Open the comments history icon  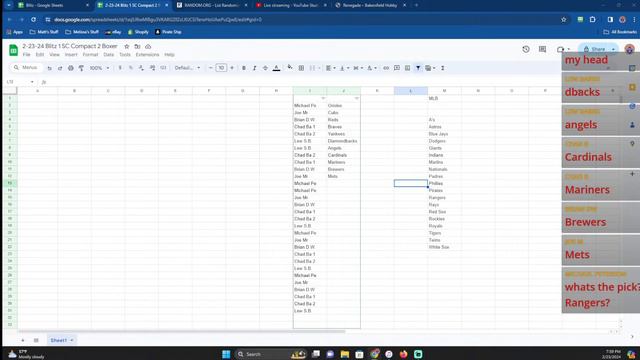point(542,49)
